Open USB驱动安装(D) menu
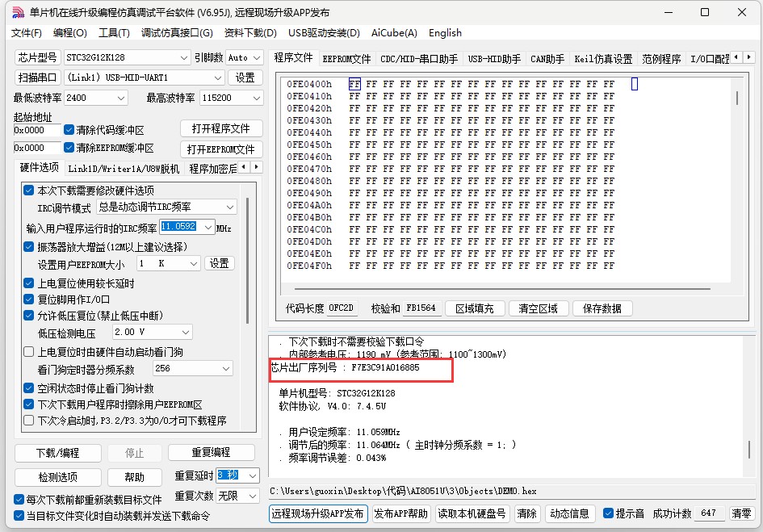The image size is (763, 532). pos(324,32)
